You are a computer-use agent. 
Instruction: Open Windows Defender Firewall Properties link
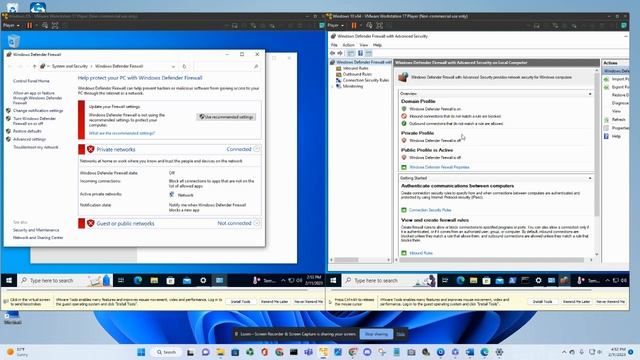(x=439, y=167)
